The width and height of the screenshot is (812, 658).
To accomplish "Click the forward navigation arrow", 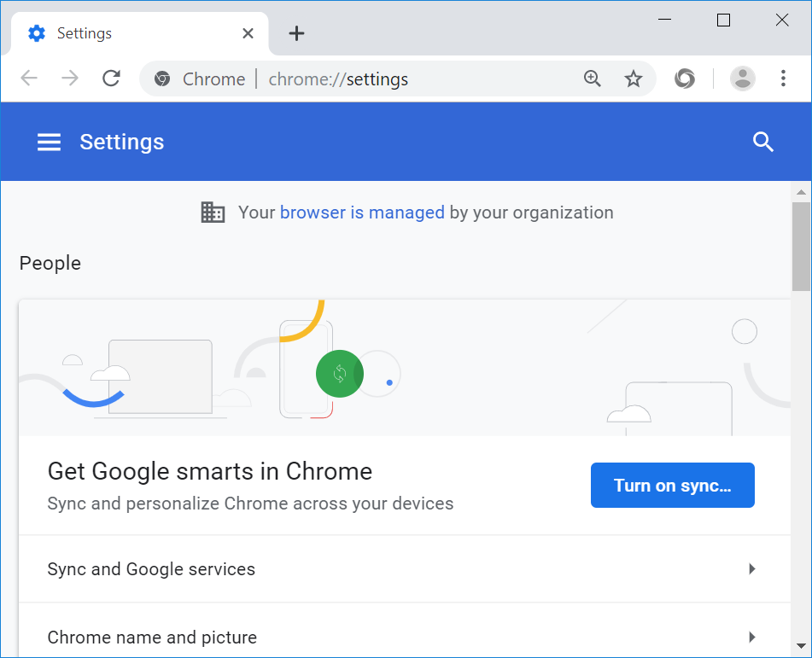I will coord(70,79).
